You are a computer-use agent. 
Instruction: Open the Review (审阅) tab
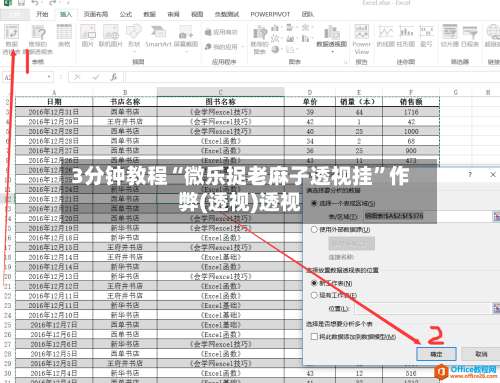(x=173, y=14)
